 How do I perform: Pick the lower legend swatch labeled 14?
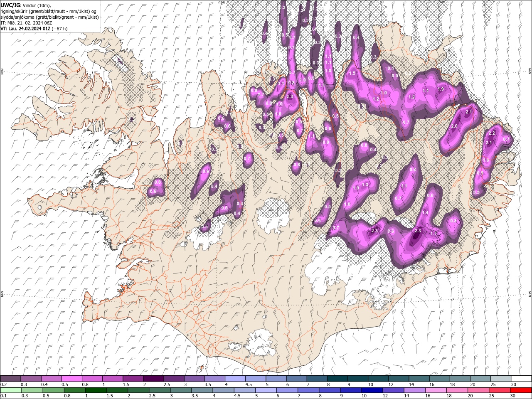pyautogui.click(x=415, y=390)
